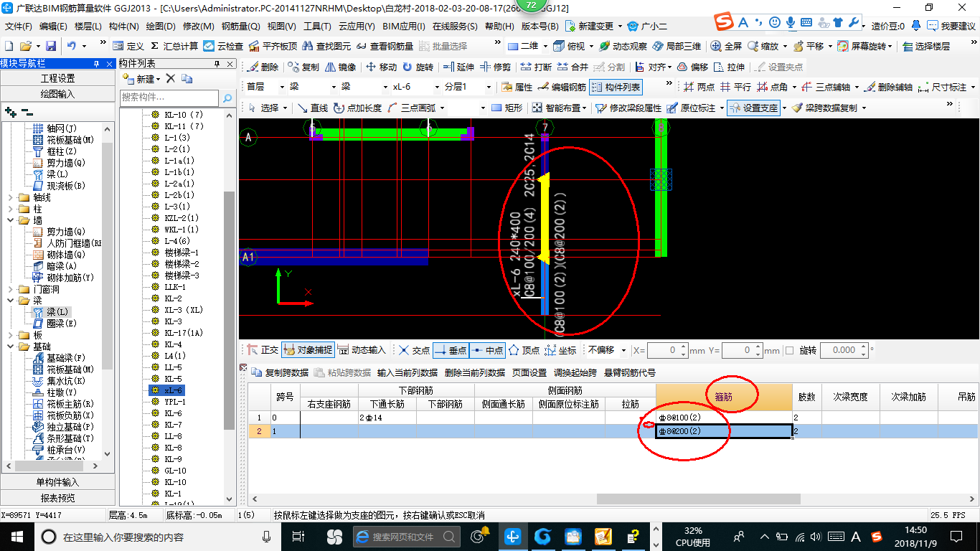The image size is (980, 551).
Task: Open the 云应用(Y) menu
Action: coord(357,27)
